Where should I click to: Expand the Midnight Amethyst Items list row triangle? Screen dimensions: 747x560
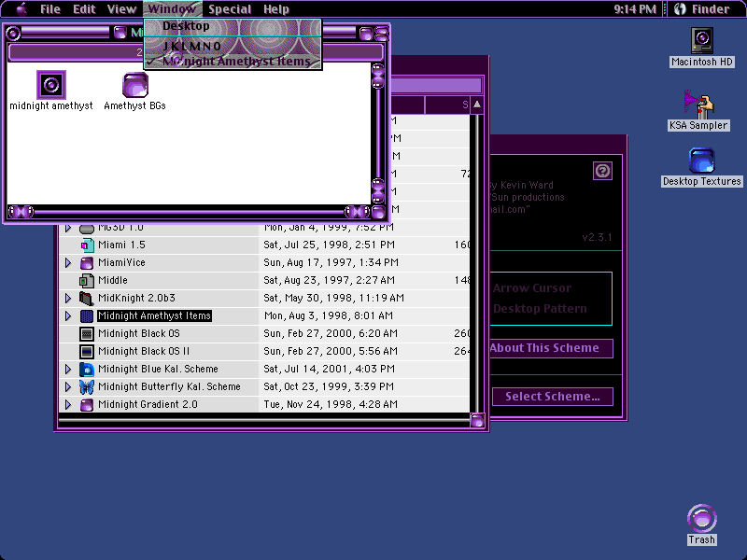click(x=68, y=315)
